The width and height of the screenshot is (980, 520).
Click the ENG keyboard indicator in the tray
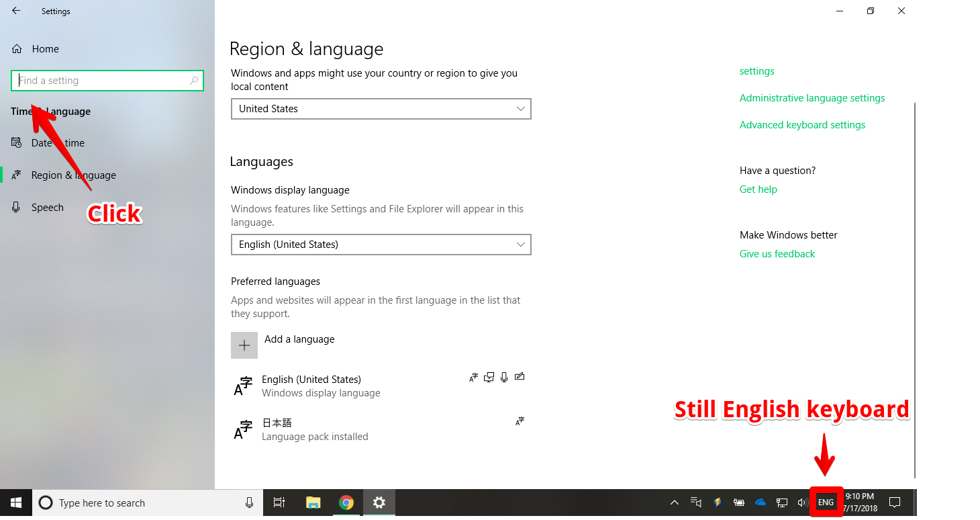pyautogui.click(x=825, y=502)
